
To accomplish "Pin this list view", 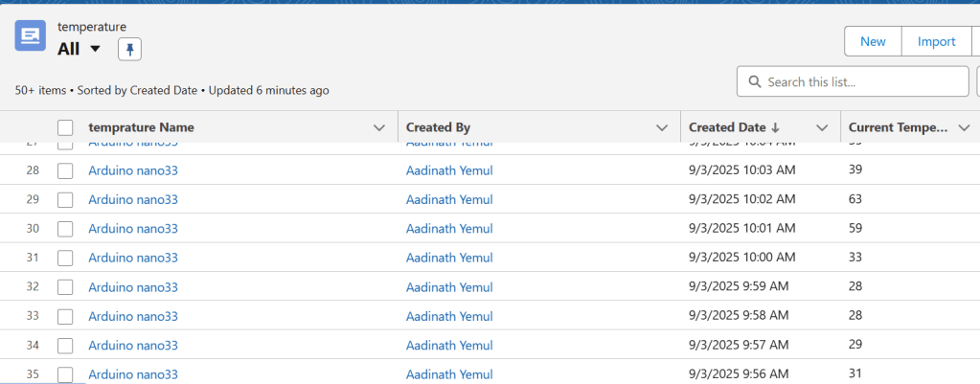I will 129,50.
